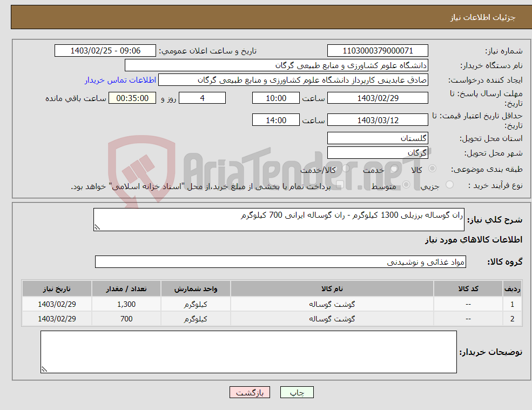The image size is (532, 410).
Task: Click the resize grip of description box
Action: click(x=97, y=227)
